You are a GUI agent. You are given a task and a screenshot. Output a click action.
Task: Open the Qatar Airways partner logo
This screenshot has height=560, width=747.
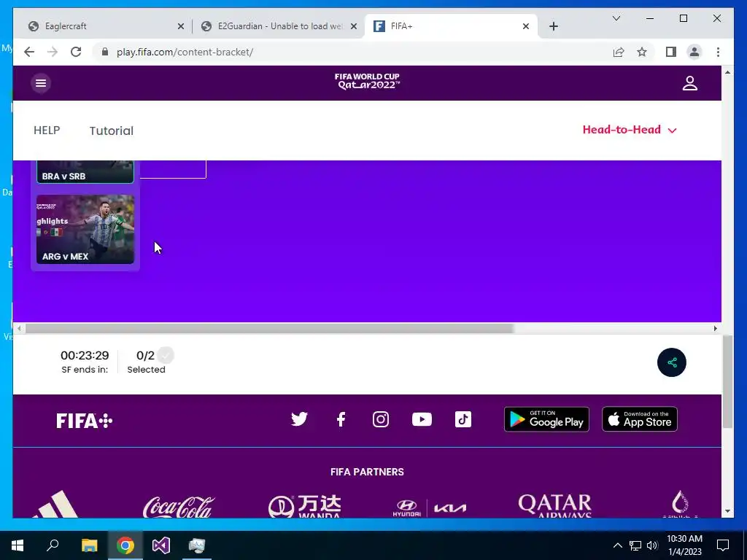(x=555, y=506)
